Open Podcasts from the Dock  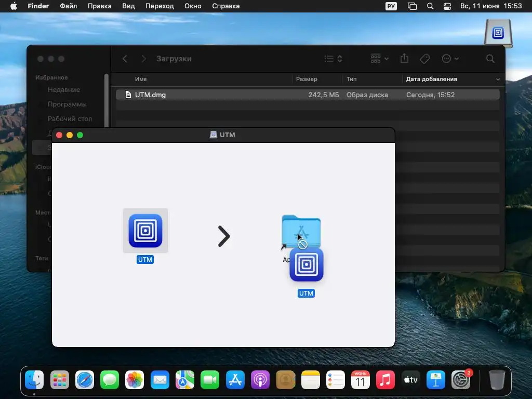[260, 380]
